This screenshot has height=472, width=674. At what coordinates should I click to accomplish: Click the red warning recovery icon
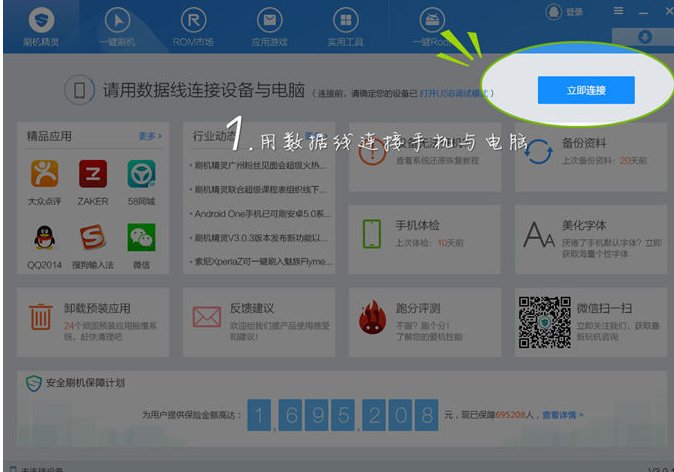(x=372, y=152)
